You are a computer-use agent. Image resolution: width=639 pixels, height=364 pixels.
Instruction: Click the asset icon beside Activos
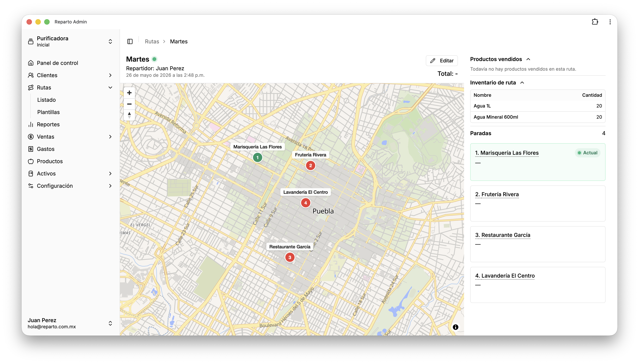click(31, 174)
